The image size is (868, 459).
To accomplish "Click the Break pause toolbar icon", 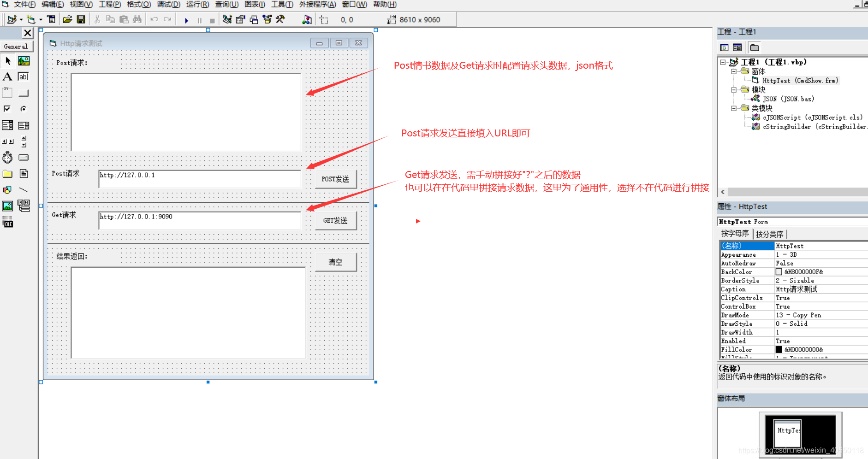I will [199, 20].
